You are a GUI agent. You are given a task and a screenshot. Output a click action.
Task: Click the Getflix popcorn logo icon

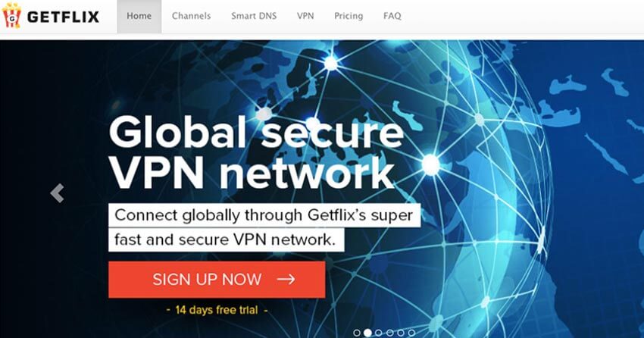tap(11, 16)
